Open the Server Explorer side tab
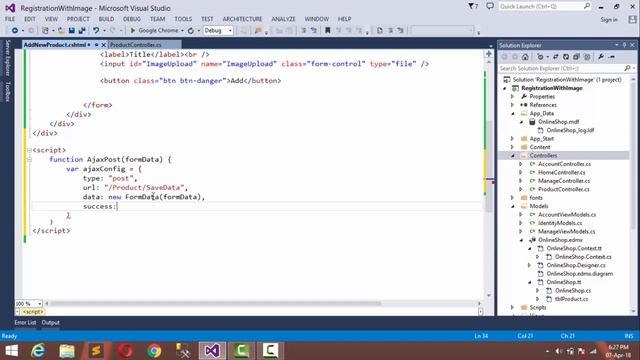Viewport: 640px width, 360px height. click(x=7, y=58)
